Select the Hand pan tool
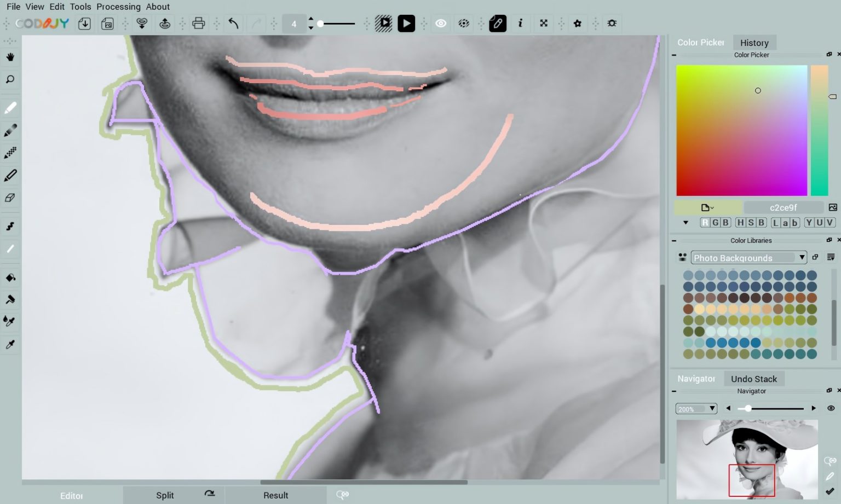The height and width of the screenshot is (504, 841). click(x=10, y=56)
